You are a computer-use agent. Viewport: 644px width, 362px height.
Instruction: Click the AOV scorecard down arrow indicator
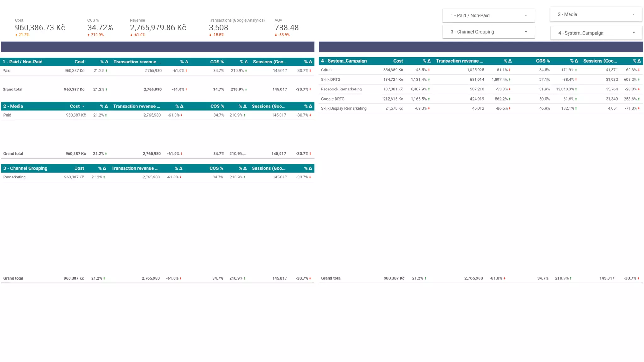point(276,35)
